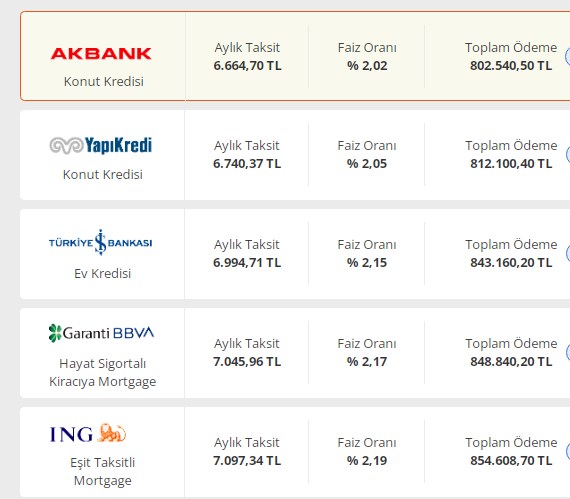Click the Garanti BBVA logo
The image size is (570, 499).
[x=101, y=333]
